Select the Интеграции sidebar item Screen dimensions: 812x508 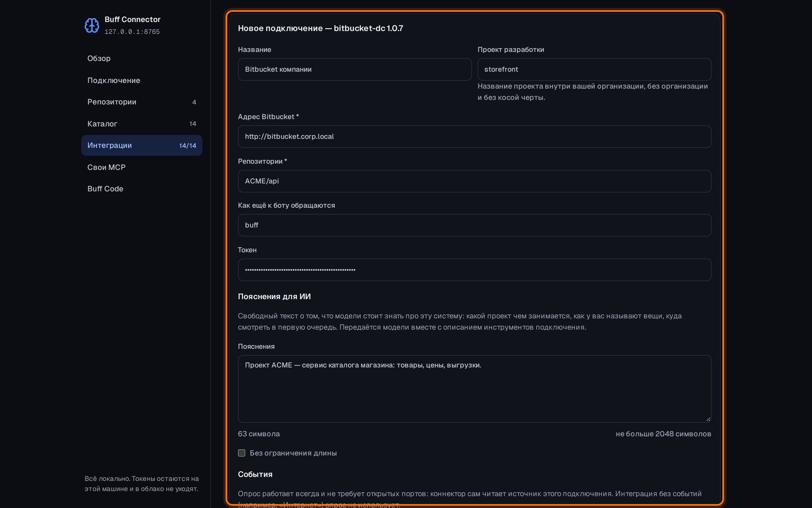coord(142,145)
